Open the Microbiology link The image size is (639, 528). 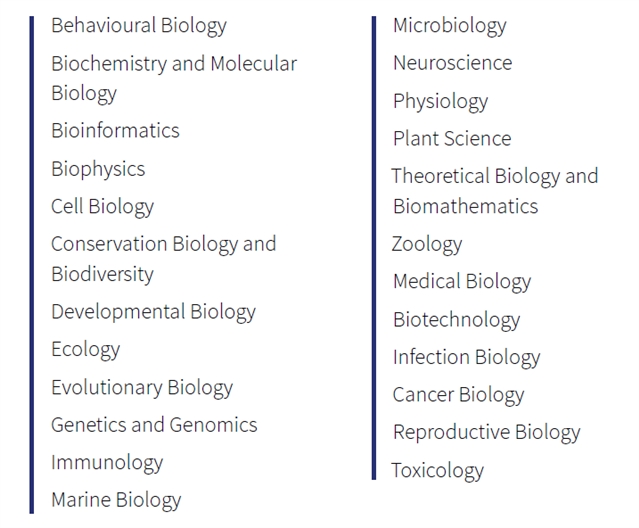(x=450, y=26)
